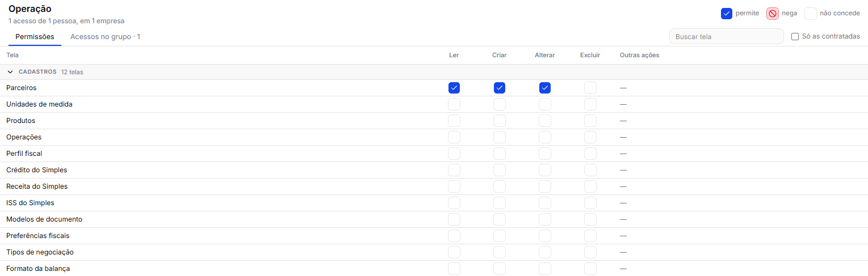Screen dimensions: 868x276
Task: Uncheck Criar permission for Parceiros
Action: (x=500, y=88)
